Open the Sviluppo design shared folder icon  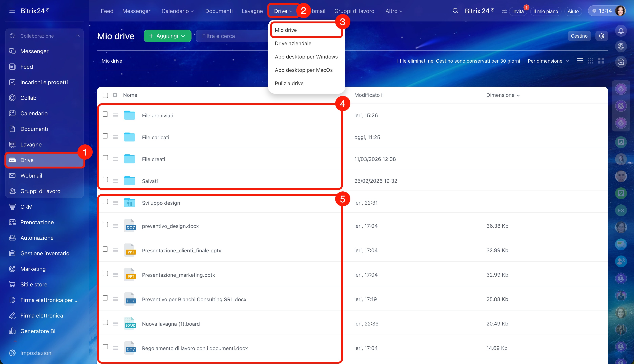tap(129, 203)
